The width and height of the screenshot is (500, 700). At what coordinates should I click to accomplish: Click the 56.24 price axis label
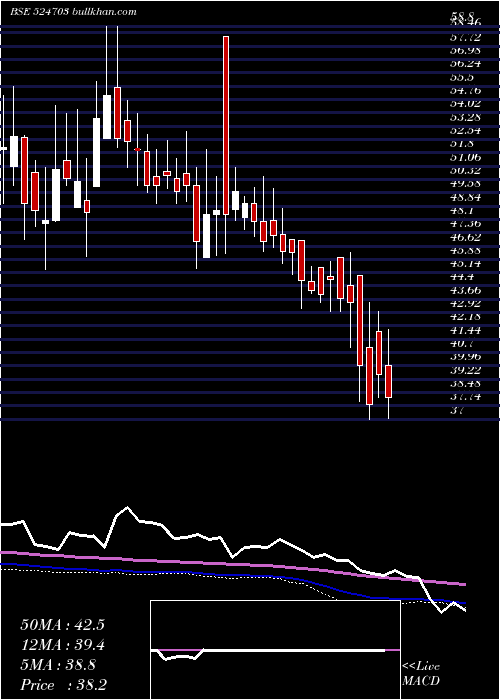(465, 63)
